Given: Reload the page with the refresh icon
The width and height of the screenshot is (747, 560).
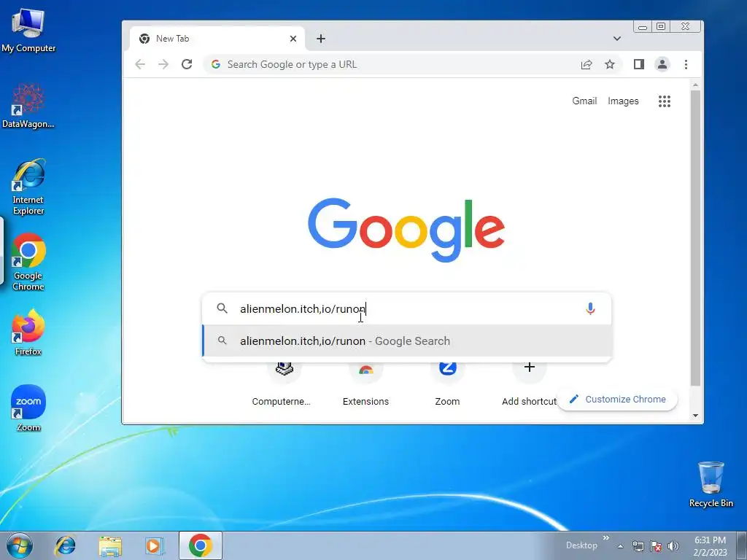Looking at the screenshot, I should click(x=187, y=64).
